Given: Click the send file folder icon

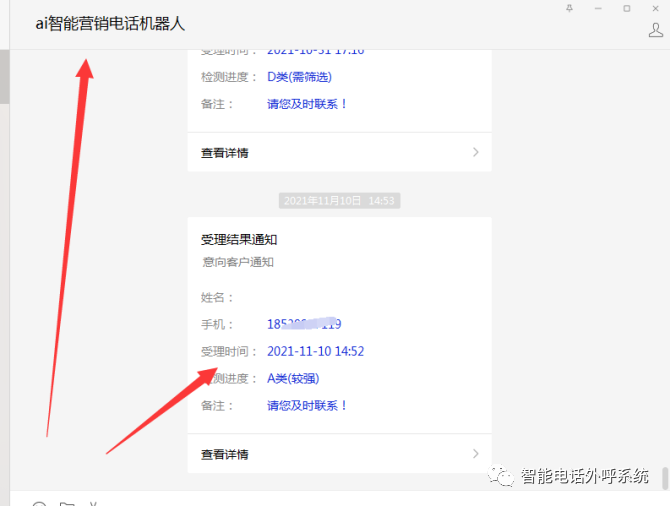Looking at the screenshot, I should tap(67, 504).
